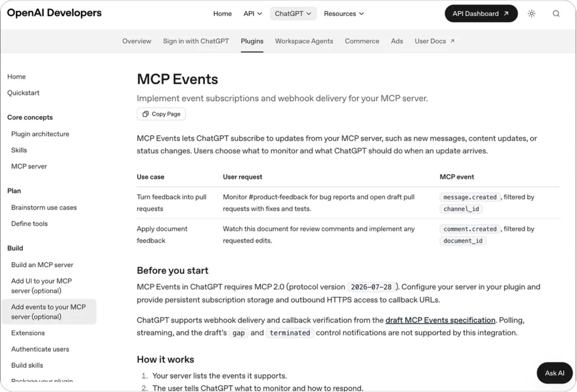Screen dimensions: 577x392
Task: Open the User Docs external link
Action: tap(435, 41)
